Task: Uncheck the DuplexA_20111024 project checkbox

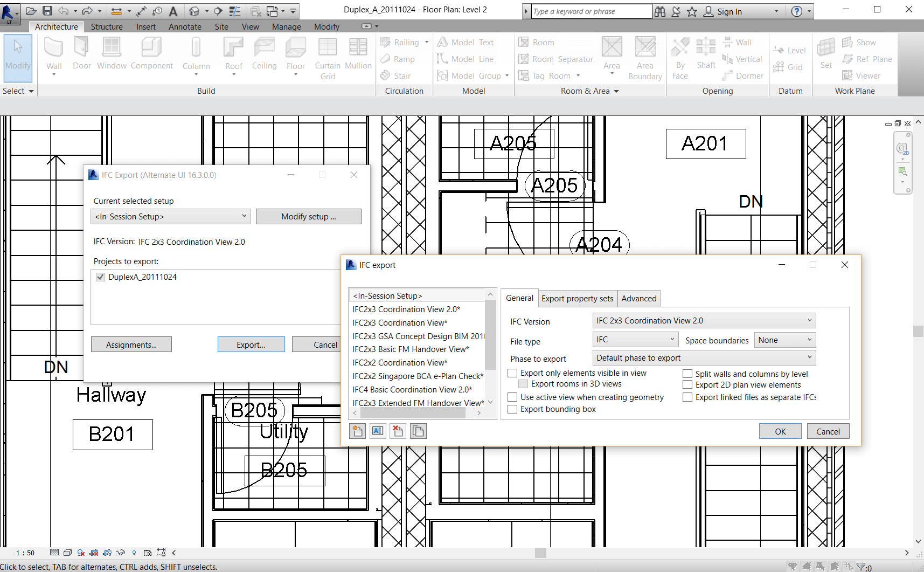Action: click(100, 277)
